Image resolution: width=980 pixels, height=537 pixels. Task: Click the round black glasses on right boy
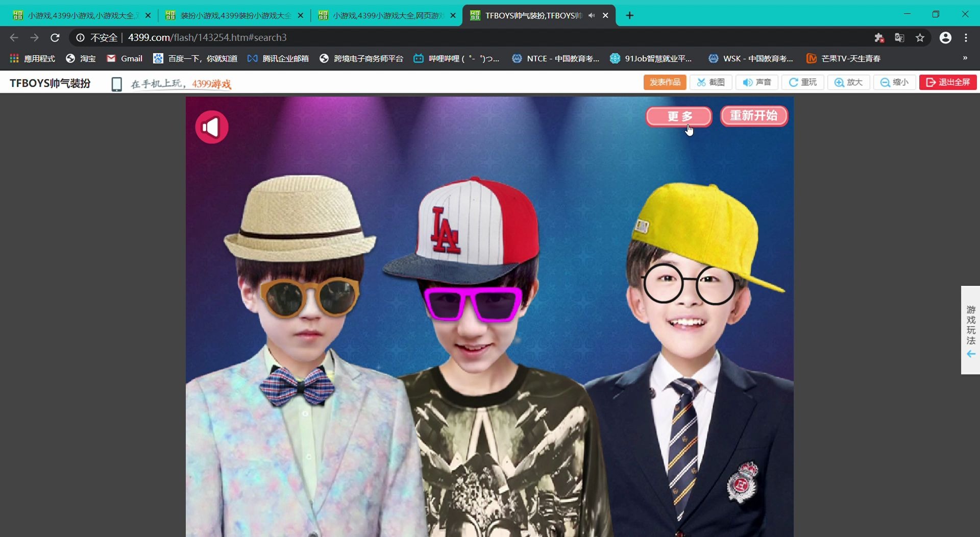[689, 284]
